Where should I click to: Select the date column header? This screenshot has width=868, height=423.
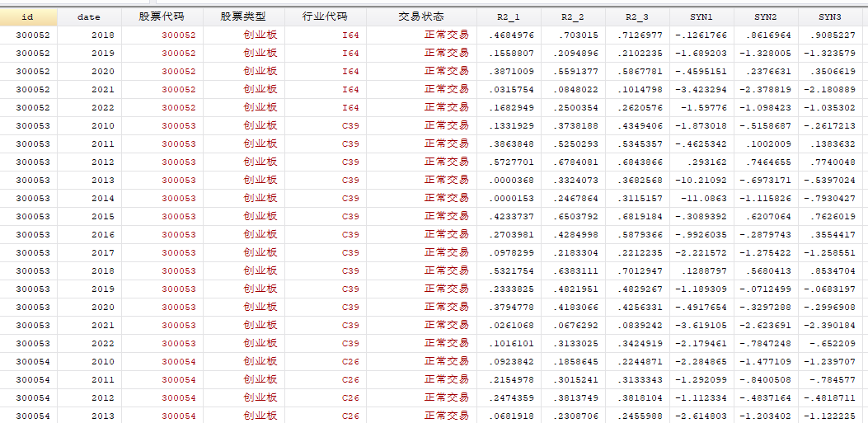(x=89, y=16)
